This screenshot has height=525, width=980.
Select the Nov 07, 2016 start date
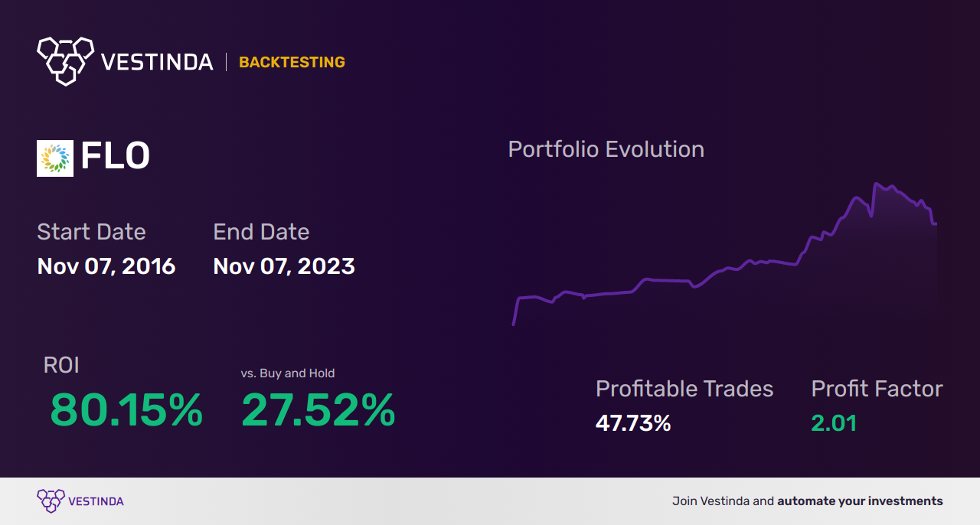(x=106, y=266)
